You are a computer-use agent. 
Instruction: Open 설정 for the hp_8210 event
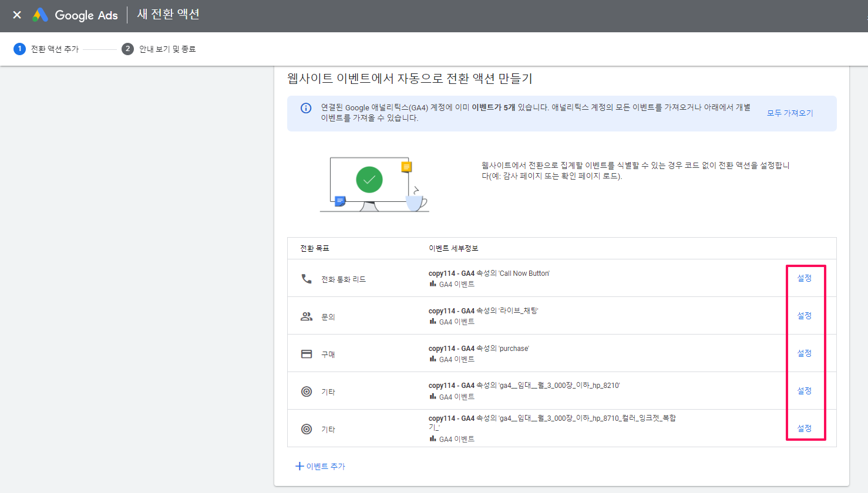click(805, 390)
